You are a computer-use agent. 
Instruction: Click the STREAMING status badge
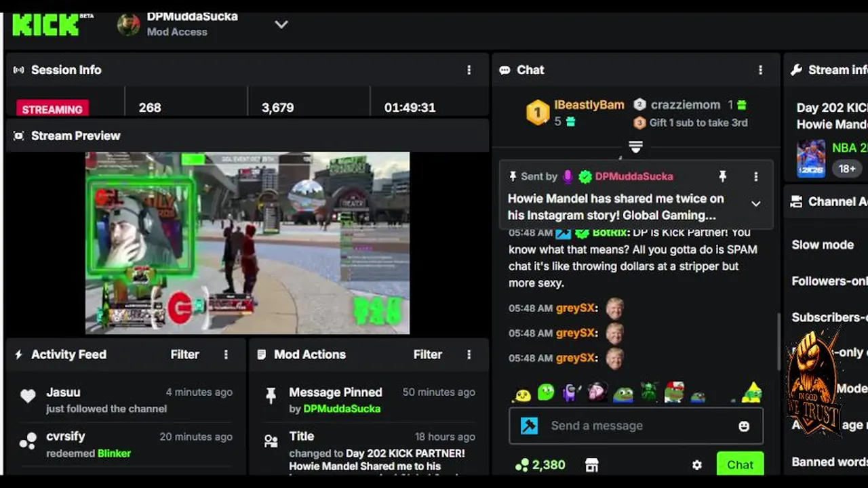point(52,108)
